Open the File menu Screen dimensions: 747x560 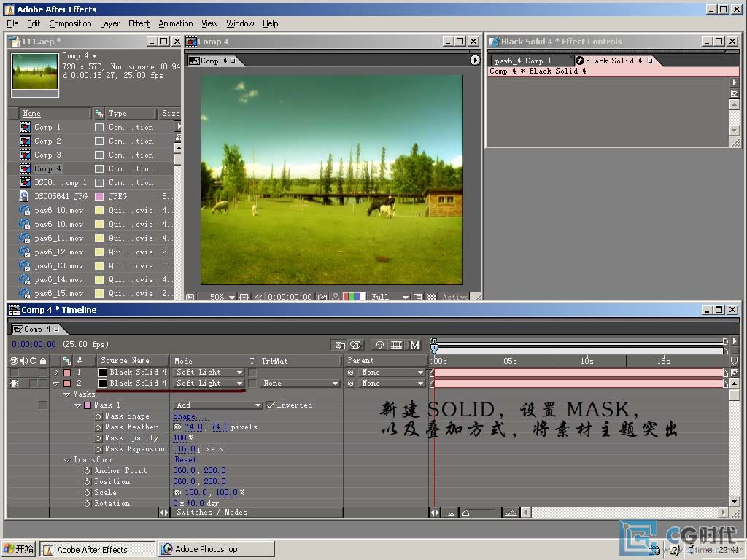pyautogui.click(x=12, y=23)
